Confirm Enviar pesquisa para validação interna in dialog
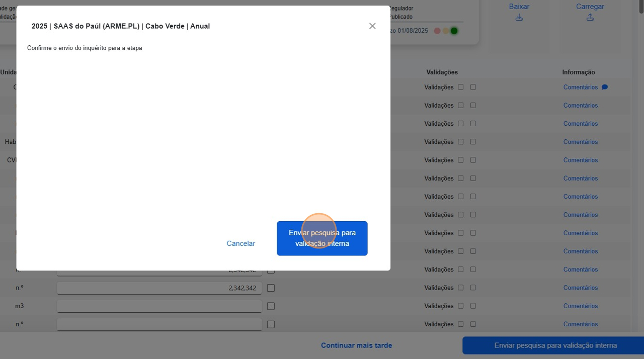This screenshot has height=359, width=644. click(x=322, y=238)
